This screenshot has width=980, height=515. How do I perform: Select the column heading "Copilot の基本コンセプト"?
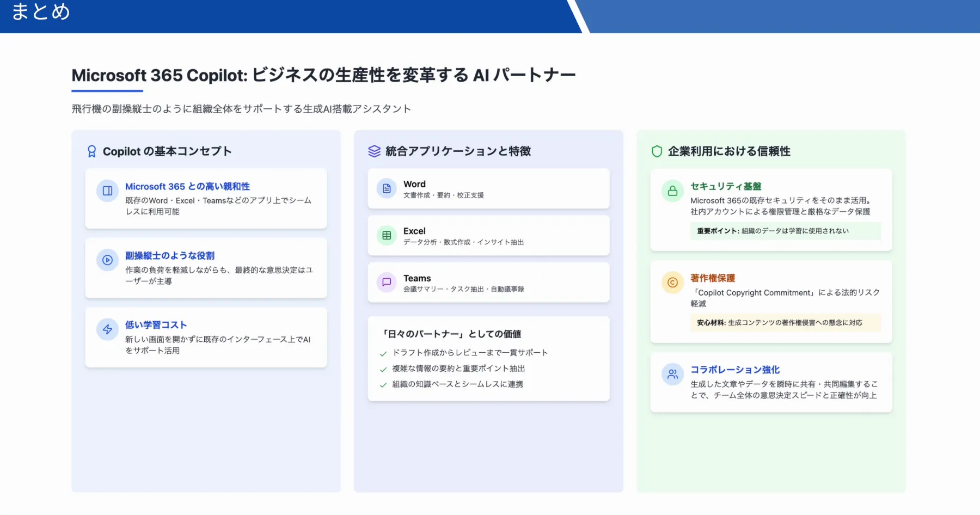(167, 151)
